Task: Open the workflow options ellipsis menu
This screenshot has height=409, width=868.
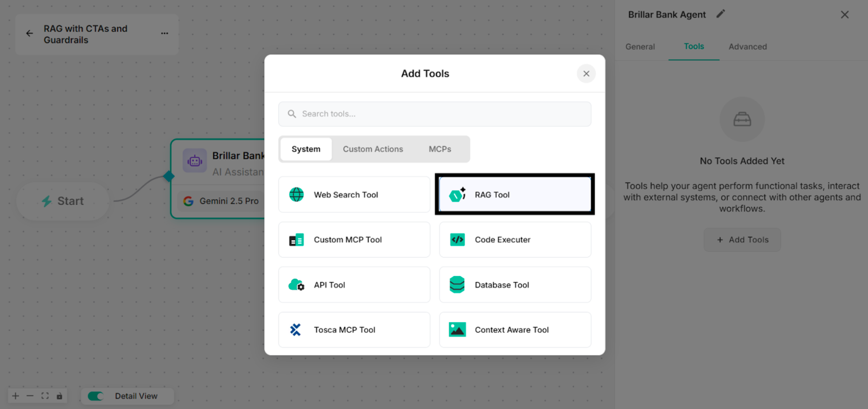Action: click(165, 33)
